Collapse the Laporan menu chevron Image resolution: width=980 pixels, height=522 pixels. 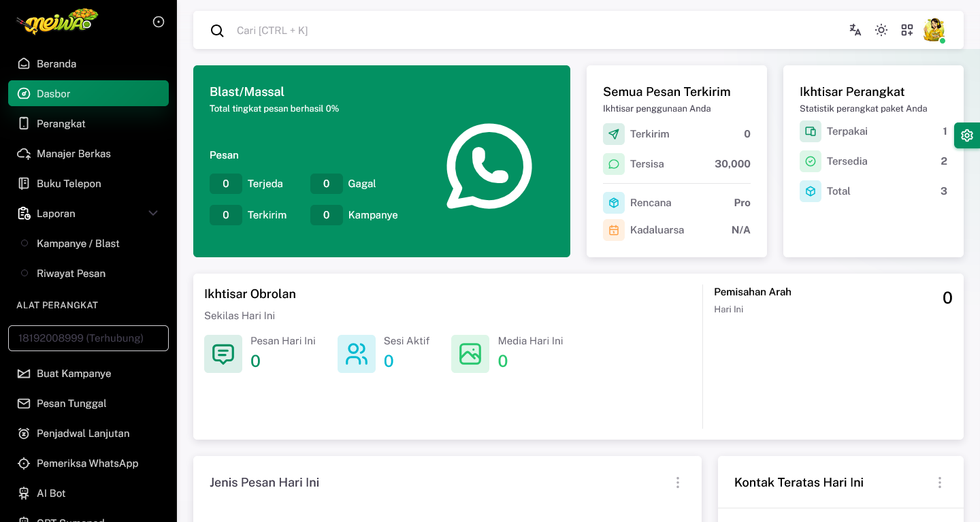[153, 214]
